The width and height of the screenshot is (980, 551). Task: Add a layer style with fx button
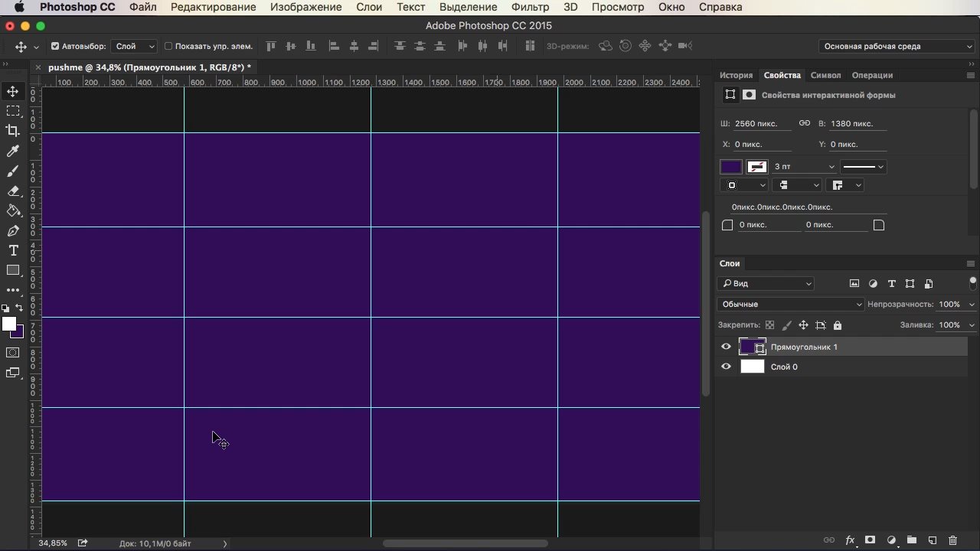pos(850,540)
